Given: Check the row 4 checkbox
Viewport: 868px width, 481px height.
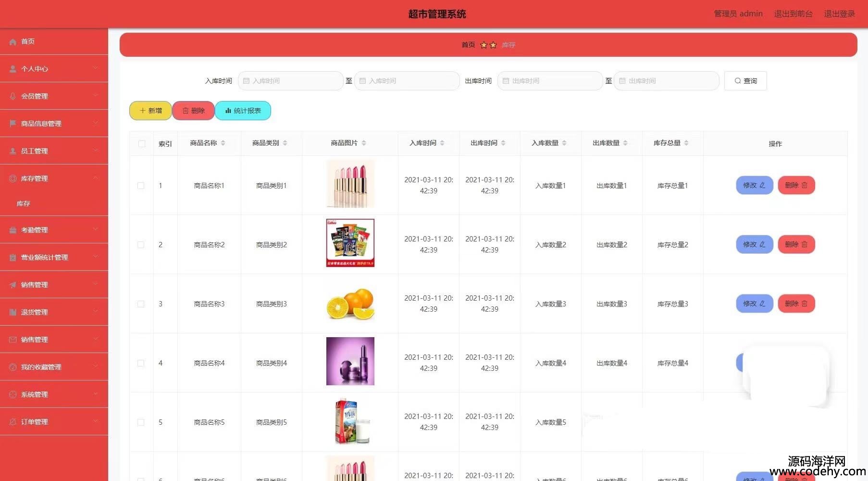Looking at the screenshot, I should coord(141,363).
